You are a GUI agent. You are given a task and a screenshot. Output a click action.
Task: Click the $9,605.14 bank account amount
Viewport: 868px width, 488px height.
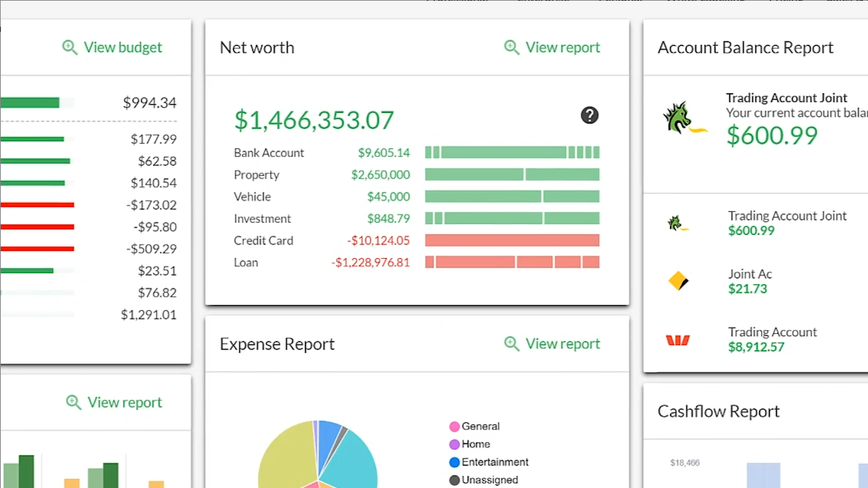pyautogui.click(x=384, y=153)
